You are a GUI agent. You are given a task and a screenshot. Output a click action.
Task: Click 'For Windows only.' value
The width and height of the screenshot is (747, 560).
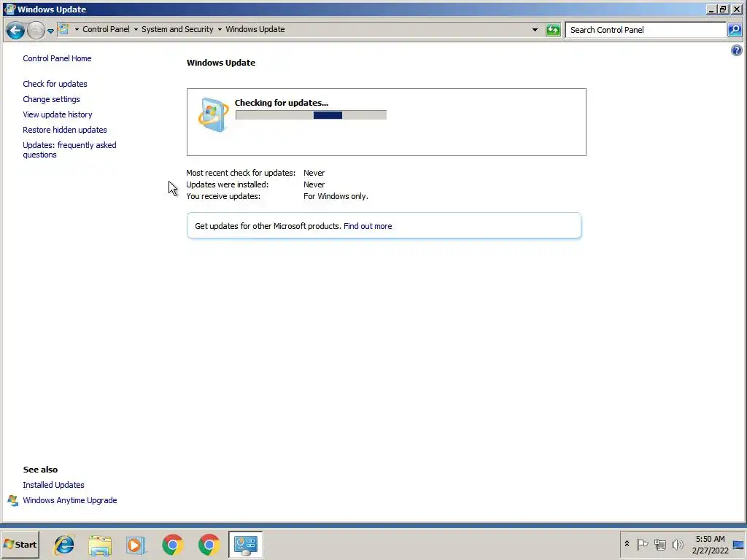pyautogui.click(x=336, y=196)
